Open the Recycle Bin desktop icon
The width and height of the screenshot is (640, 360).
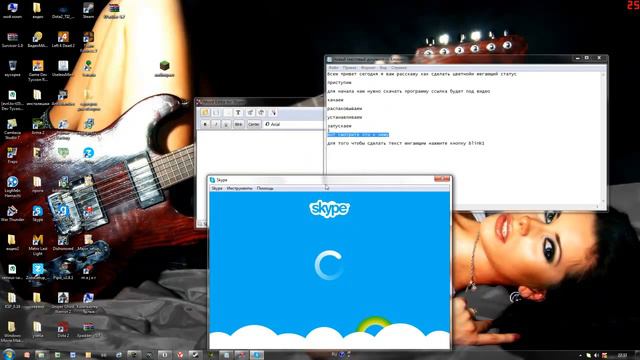pyautogui.click(x=12, y=69)
